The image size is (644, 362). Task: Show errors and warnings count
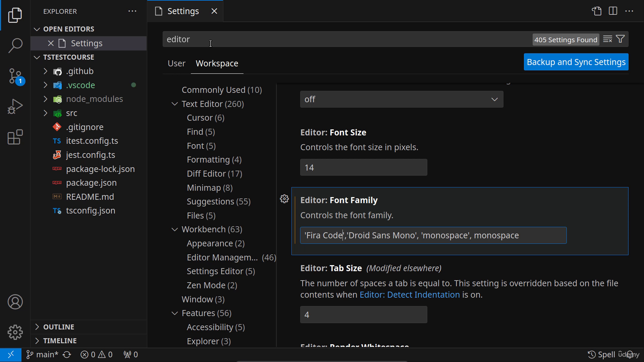(x=97, y=355)
